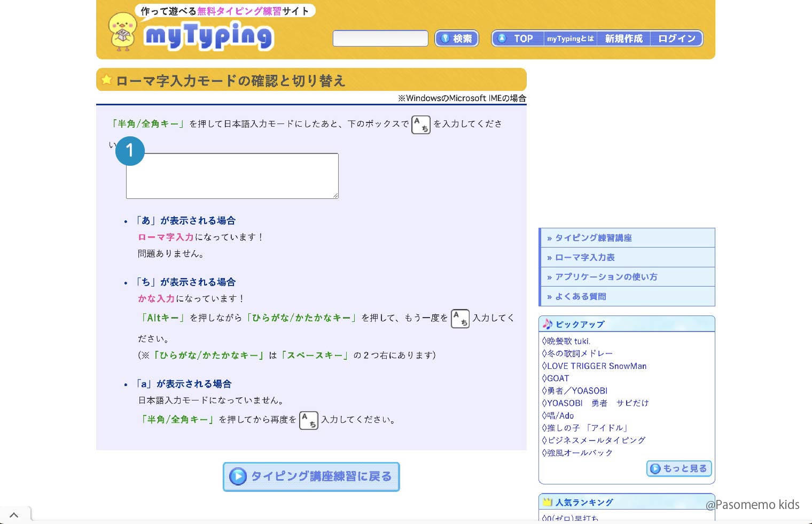
Task: Open the 新規作成 navigation item
Action: pyautogui.click(x=623, y=38)
